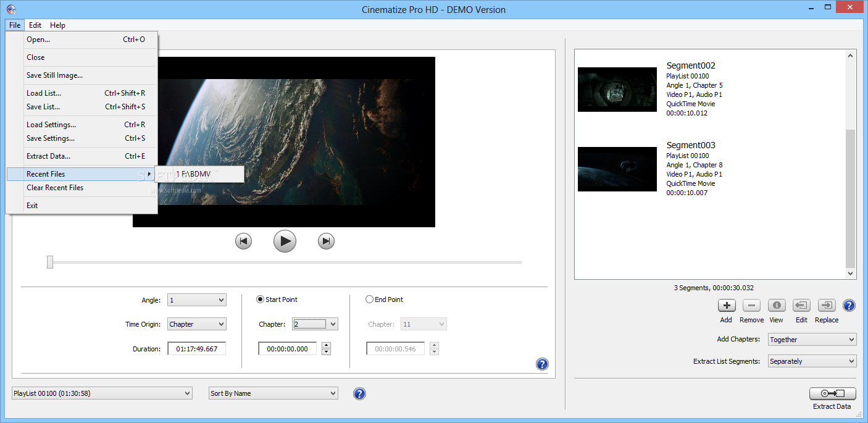The width and height of the screenshot is (868, 423).
Task: Choose Load List... menu entry
Action: [81, 93]
